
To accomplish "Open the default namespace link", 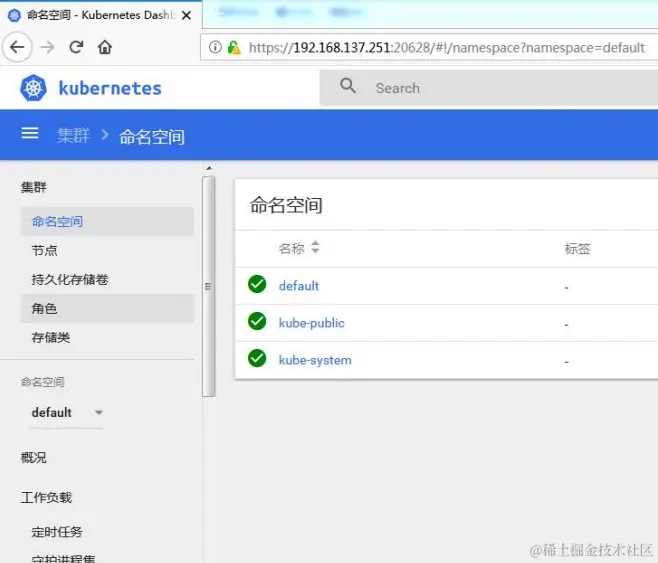I will (x=299, y=286).
